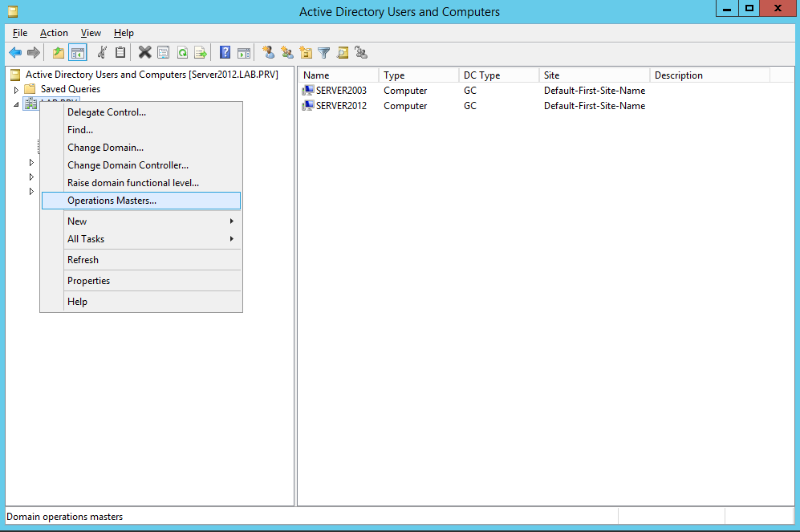Choose Find... from context menu

140,130
